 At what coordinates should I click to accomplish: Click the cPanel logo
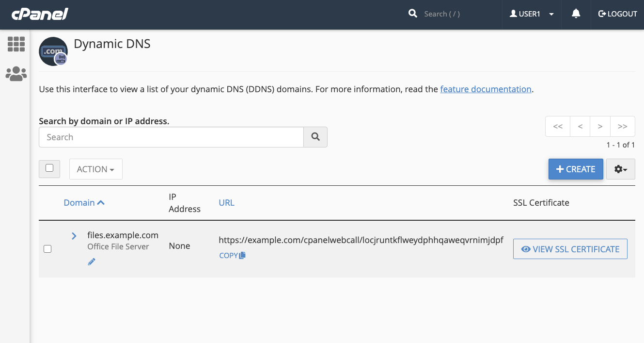point(39,14)
